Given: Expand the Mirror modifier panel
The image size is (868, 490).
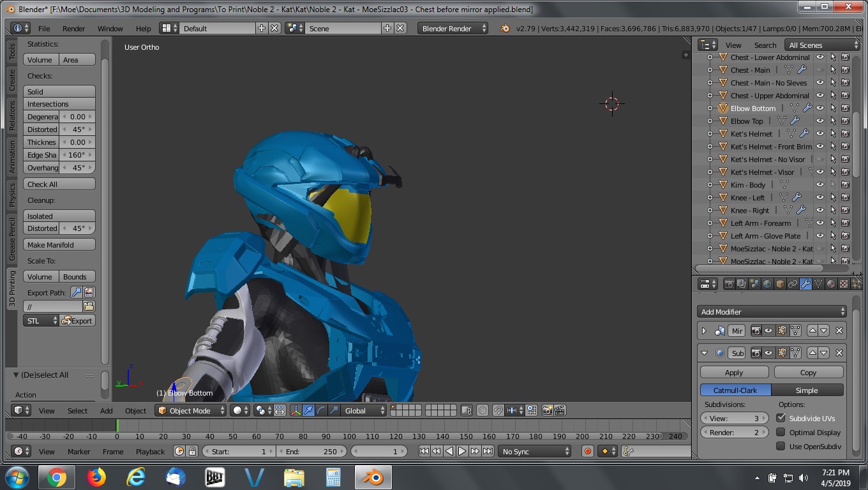Looking at the screenshot, I should [704, 330].
